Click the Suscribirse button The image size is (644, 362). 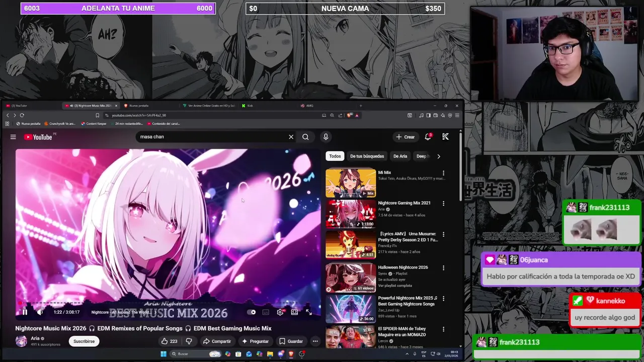(84, 341)
